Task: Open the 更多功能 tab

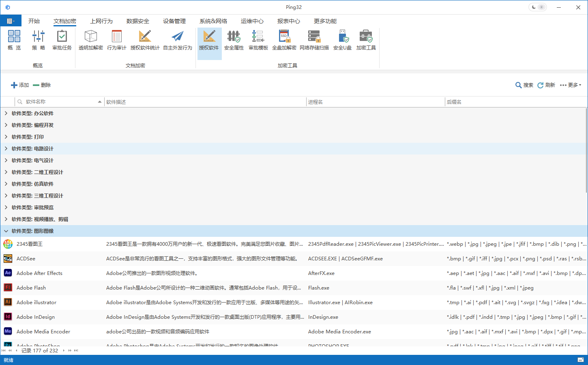Action: (325, 21)
